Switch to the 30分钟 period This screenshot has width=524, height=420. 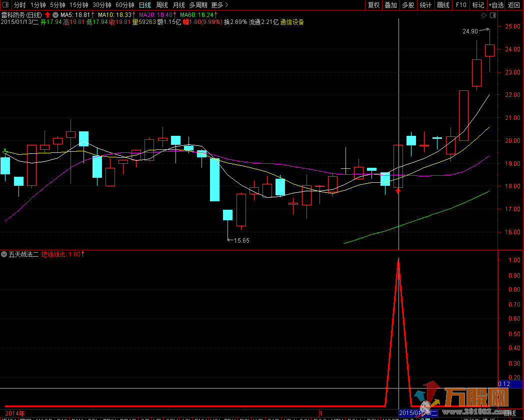102,5
